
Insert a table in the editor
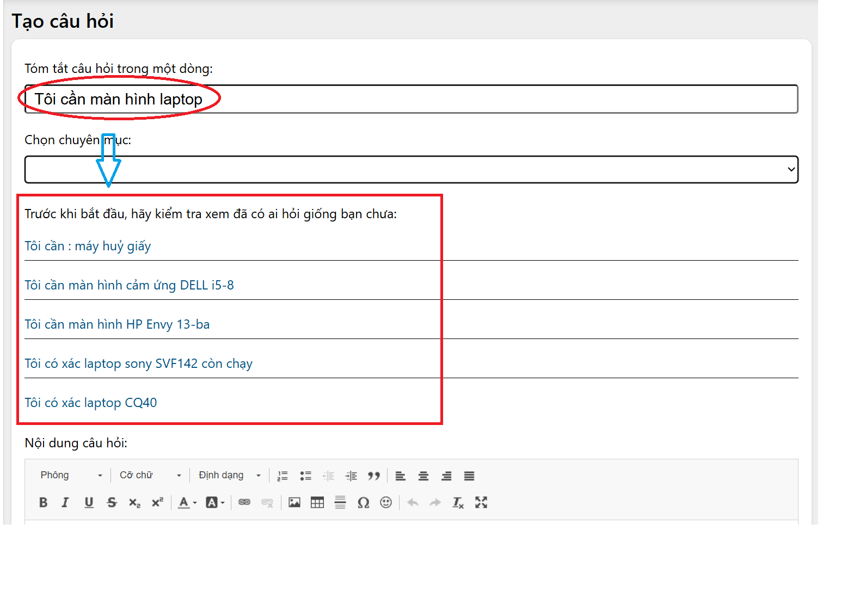click(317, 502)
